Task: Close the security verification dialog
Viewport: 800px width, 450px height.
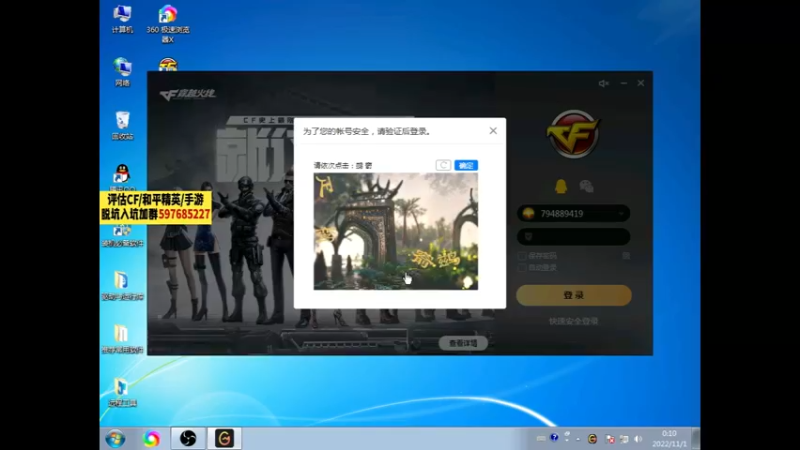Action: pyautogui.click(x=493, y=131)
